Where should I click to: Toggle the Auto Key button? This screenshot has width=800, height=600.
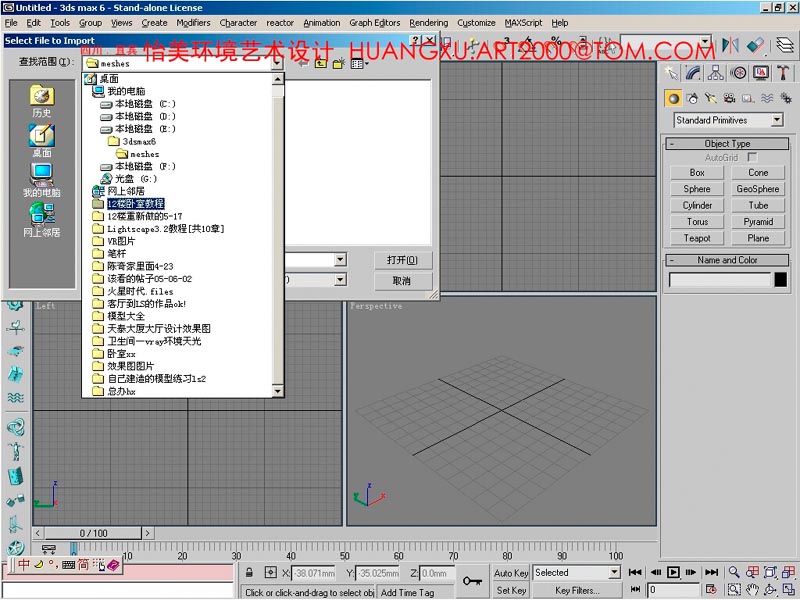click(x=511, y=573)
